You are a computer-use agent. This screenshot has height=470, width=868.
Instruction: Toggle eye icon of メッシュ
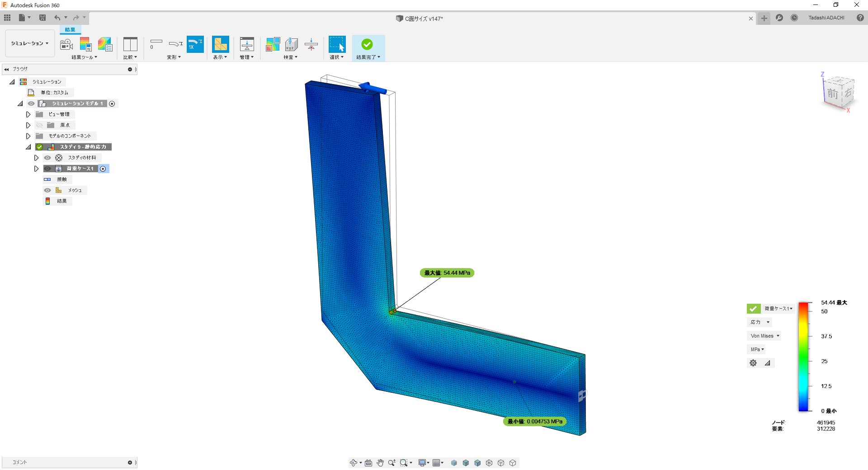pos(47,190)
